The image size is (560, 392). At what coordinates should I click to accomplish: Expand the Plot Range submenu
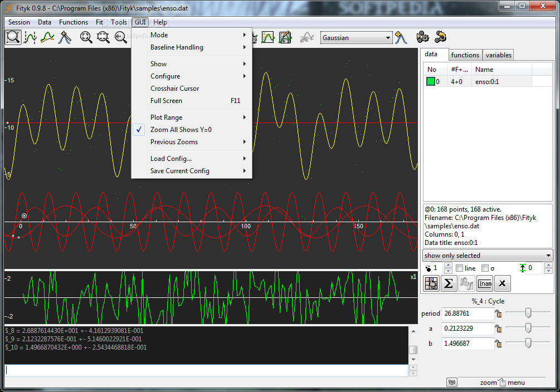[x=192, y=117]
